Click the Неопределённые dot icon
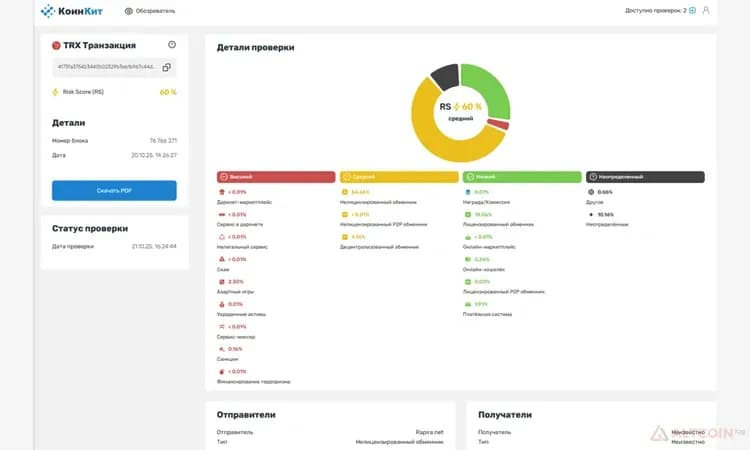 [591, 215]
